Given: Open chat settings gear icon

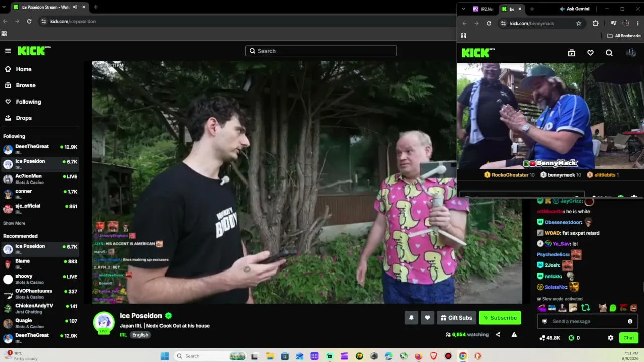Looking at the screenshot, I should click(x=610, y=338).
